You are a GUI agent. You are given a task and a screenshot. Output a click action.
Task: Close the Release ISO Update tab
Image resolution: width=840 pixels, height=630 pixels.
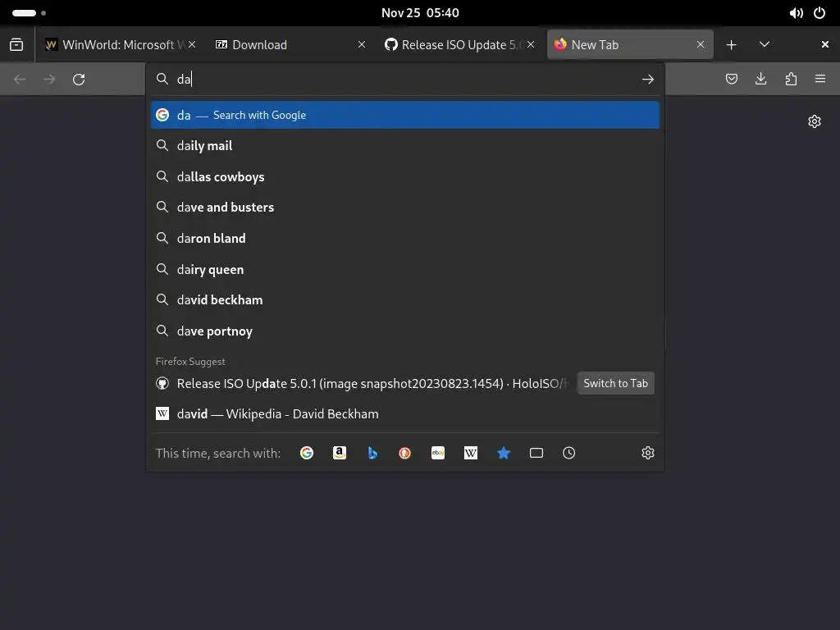click(x=531, y=44)
